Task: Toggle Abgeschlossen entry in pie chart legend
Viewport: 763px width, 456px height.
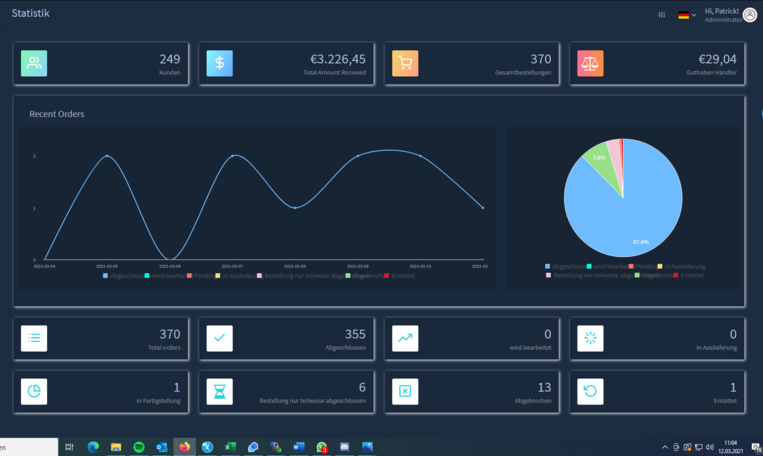Action: pos(565,267)
